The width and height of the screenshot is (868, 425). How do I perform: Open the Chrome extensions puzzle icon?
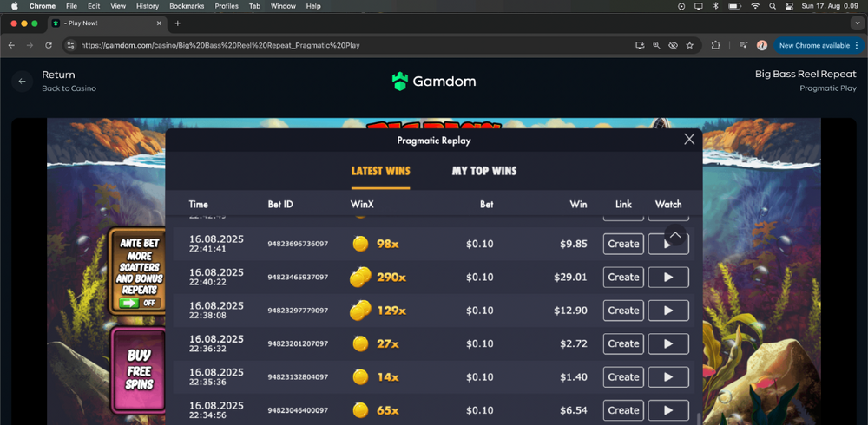[716, 45]
